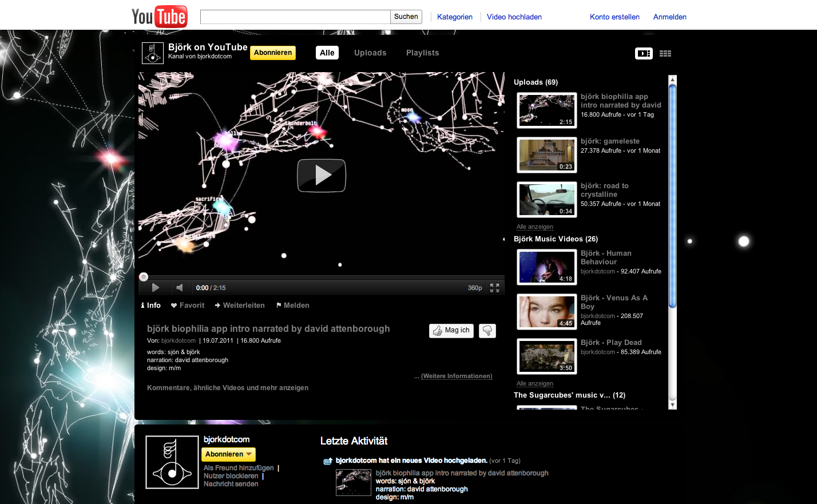Select the Alle tab
Screen dimensions: 817x504
[x=327, y=53]
